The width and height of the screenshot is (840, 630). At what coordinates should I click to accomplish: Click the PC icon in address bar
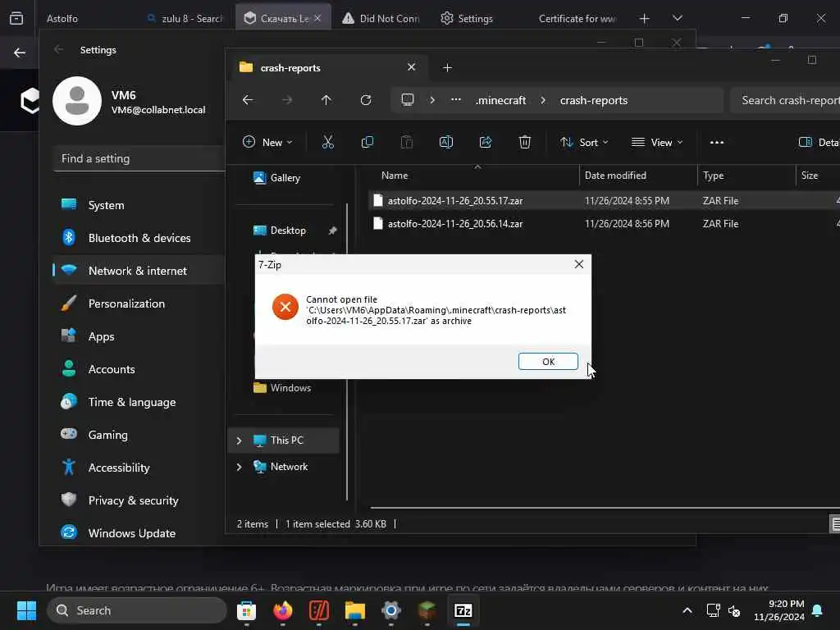[408, 100]
